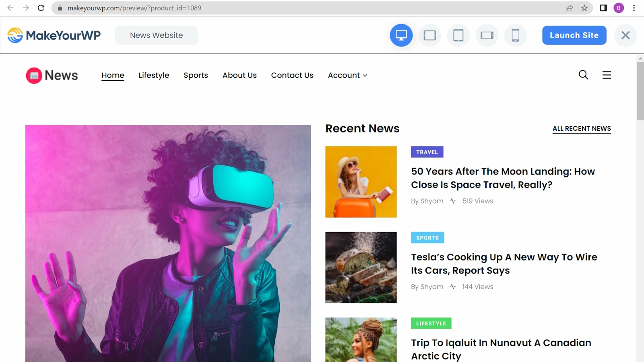
Task: Open the browser three-dot menu
Action: pyautogui.click(x=634, y=8)
